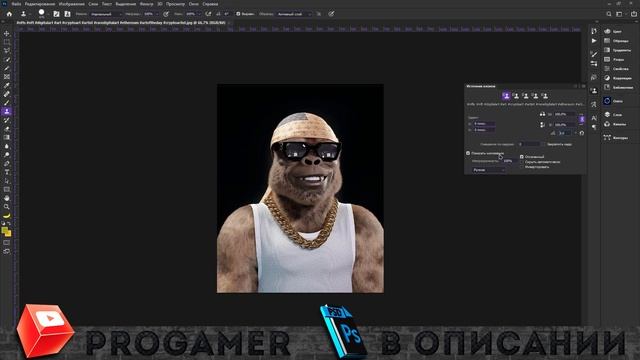Toggle the Aligned checkbox in options bar

click(238, 14)
